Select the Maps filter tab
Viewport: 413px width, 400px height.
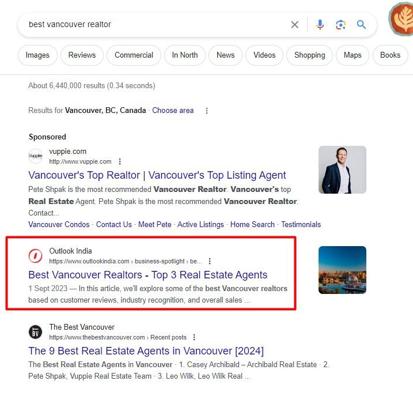click(352, 55)
